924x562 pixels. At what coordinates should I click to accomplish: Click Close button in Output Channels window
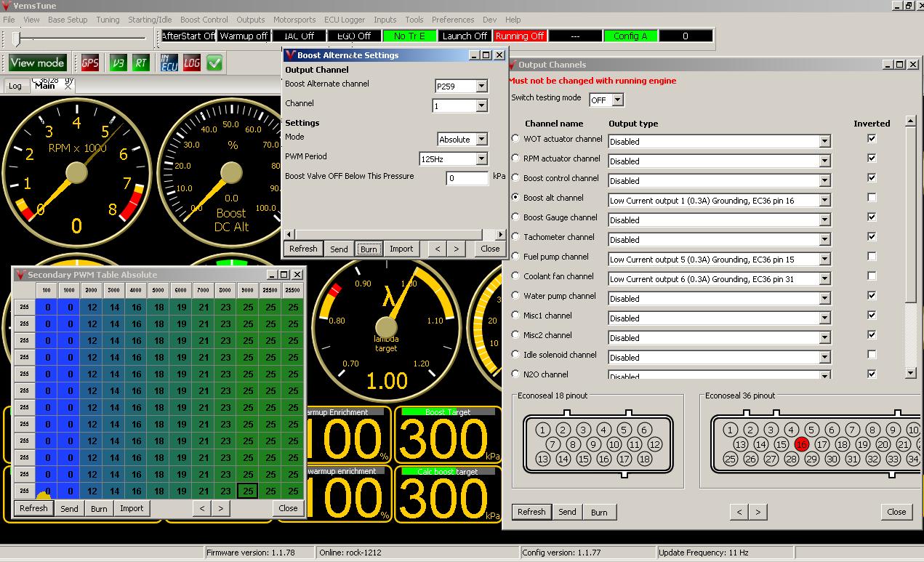(896, 512)
